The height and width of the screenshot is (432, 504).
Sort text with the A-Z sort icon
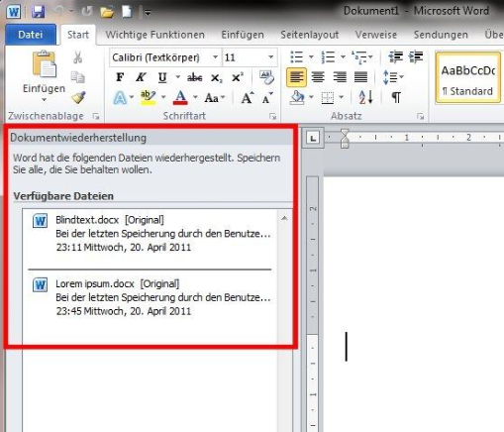tap(365, 97)
